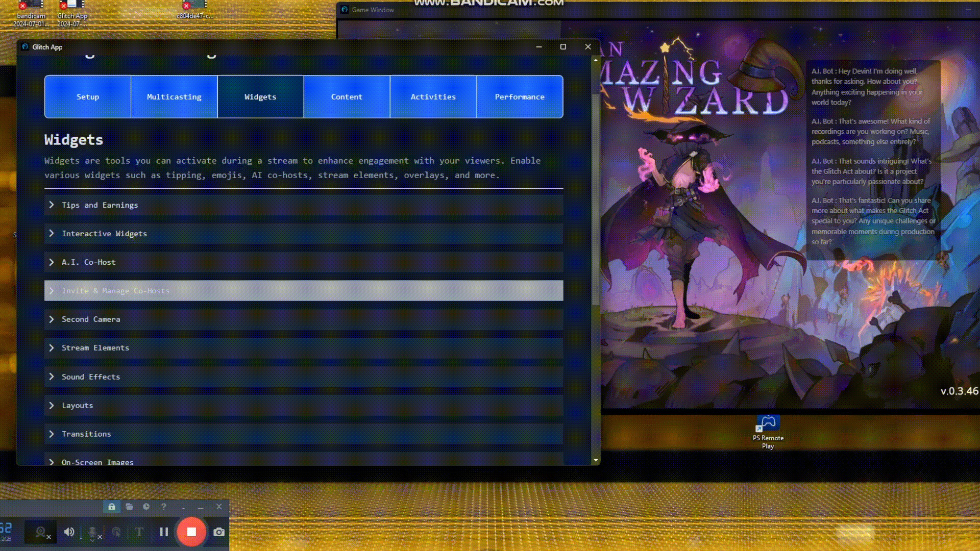Take a screenshot with the camera icon
Image resolution: width=980 pixels, height=551 pixels.
(x=219, y=532)
